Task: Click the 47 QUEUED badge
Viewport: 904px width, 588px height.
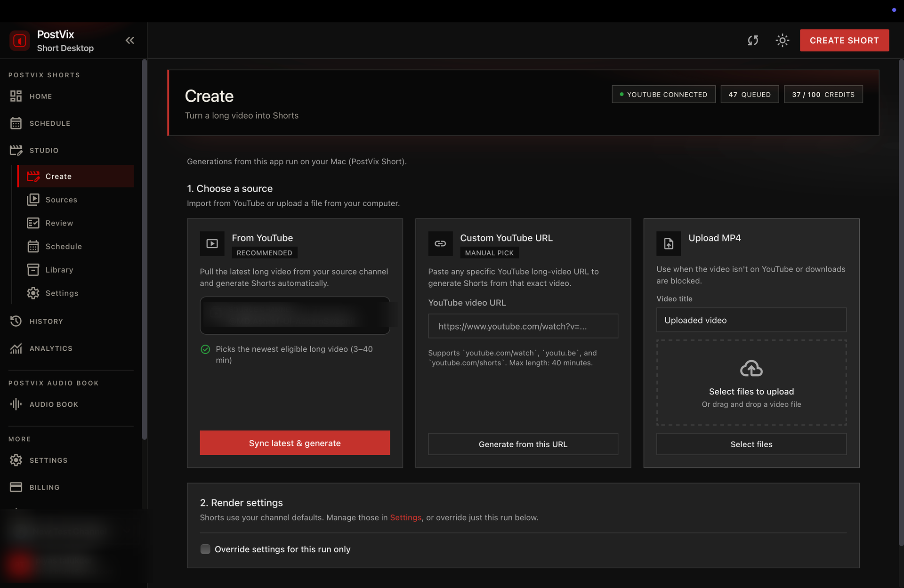Action: click(x=750, y=94)
